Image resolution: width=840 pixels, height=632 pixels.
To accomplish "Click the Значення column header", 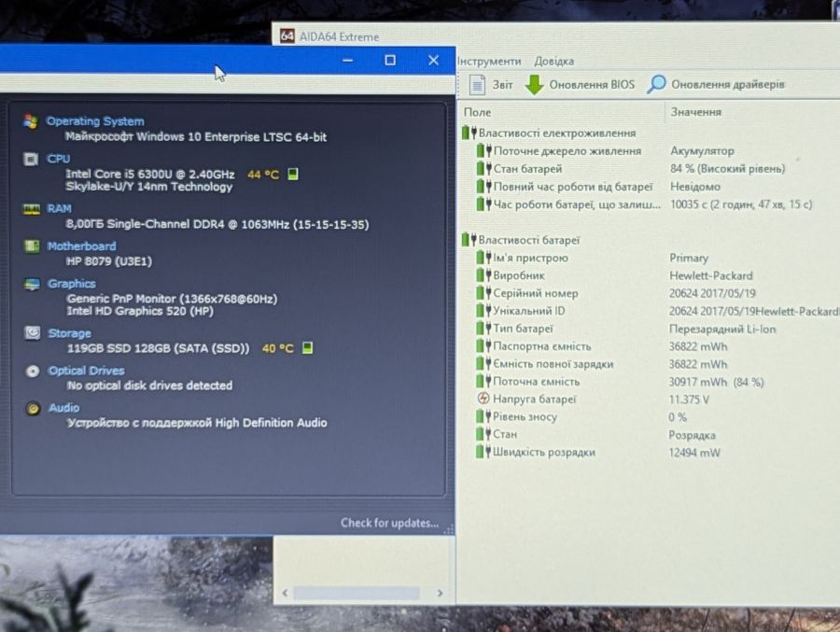I will 696,112.
